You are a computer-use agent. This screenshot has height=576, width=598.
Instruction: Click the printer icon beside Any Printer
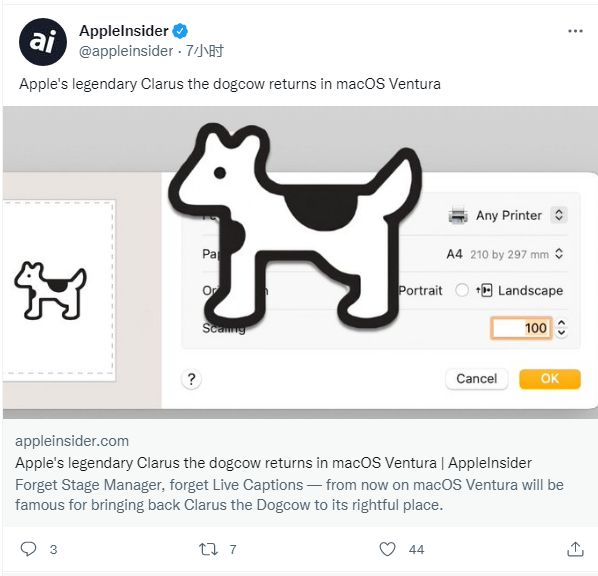pos(458,215)
